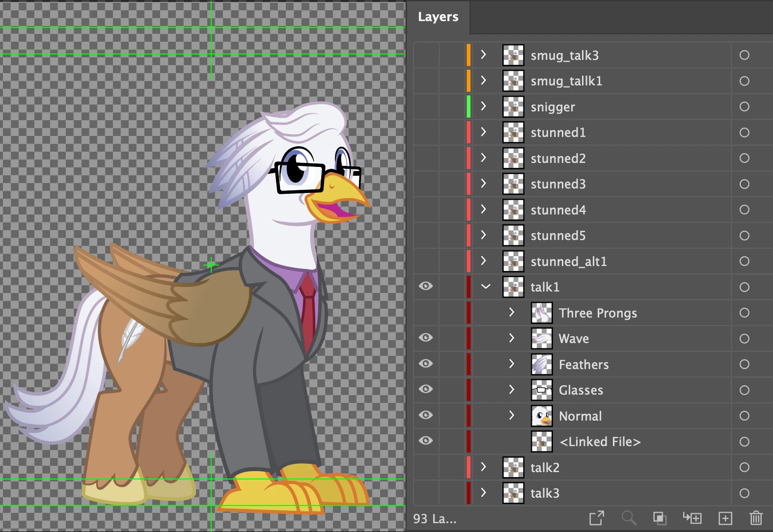Show the snigger layer
This screenshot has width=773, height=532.
click(426, 106)
